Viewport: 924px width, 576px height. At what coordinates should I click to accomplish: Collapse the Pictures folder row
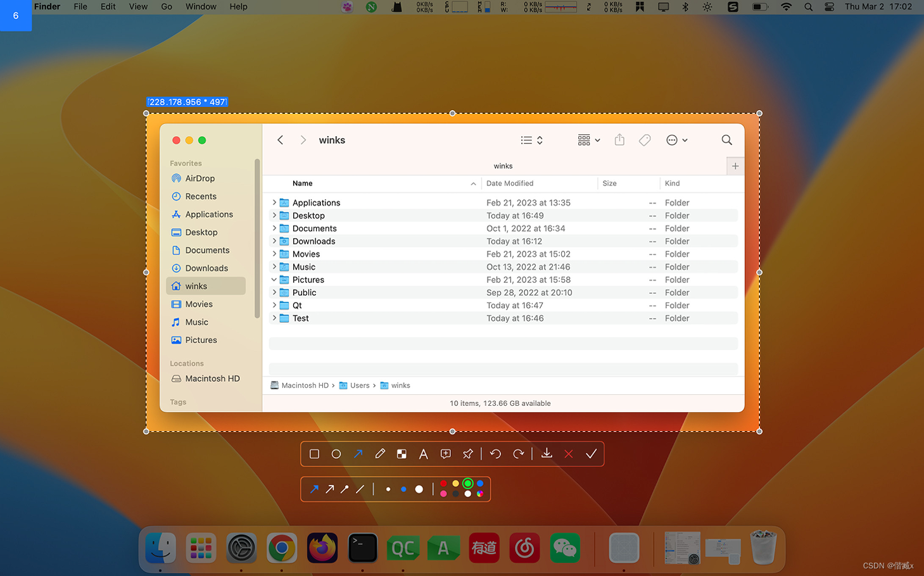tap(274, 280)
